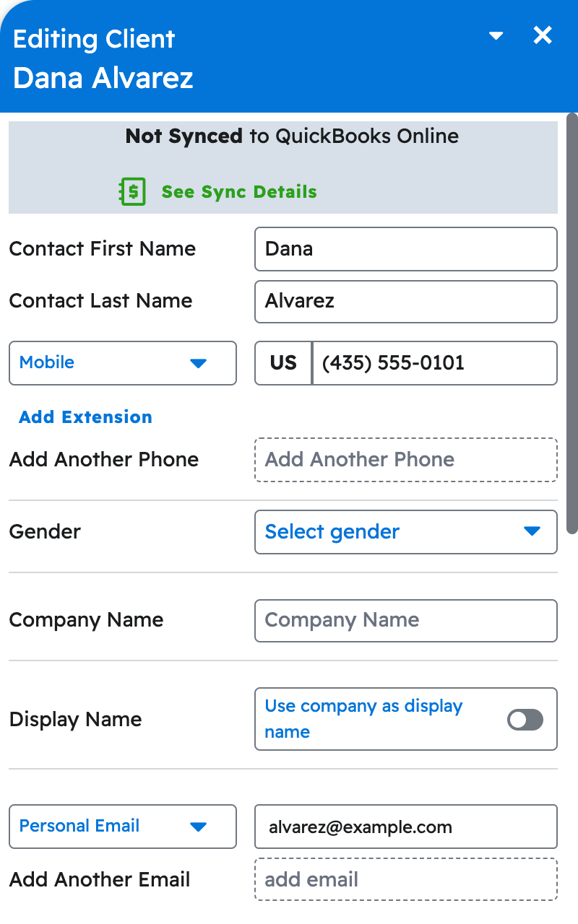Screen dimensions: 578x924
Task: Open the Select gender dropdown
Action: click(x=406, y=532)
